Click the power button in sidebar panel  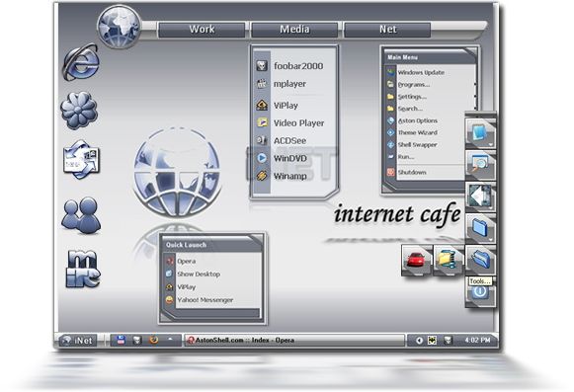point(480,292)
